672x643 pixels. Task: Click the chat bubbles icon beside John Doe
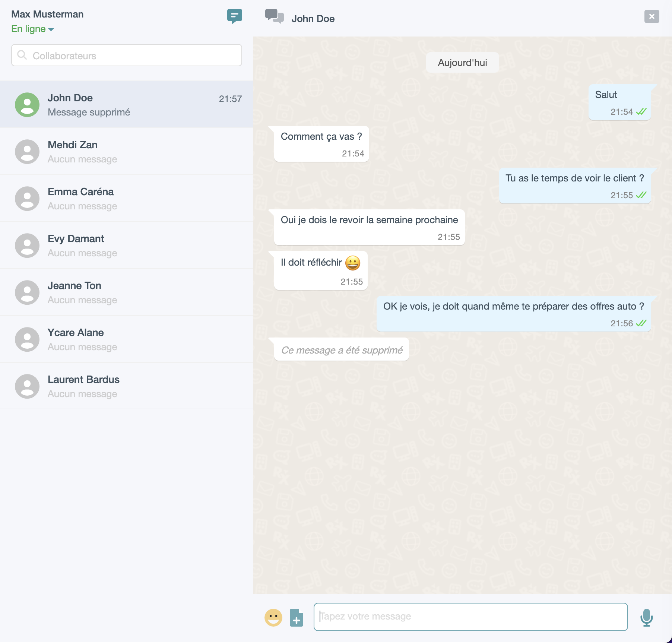click(x=275, y=17)
